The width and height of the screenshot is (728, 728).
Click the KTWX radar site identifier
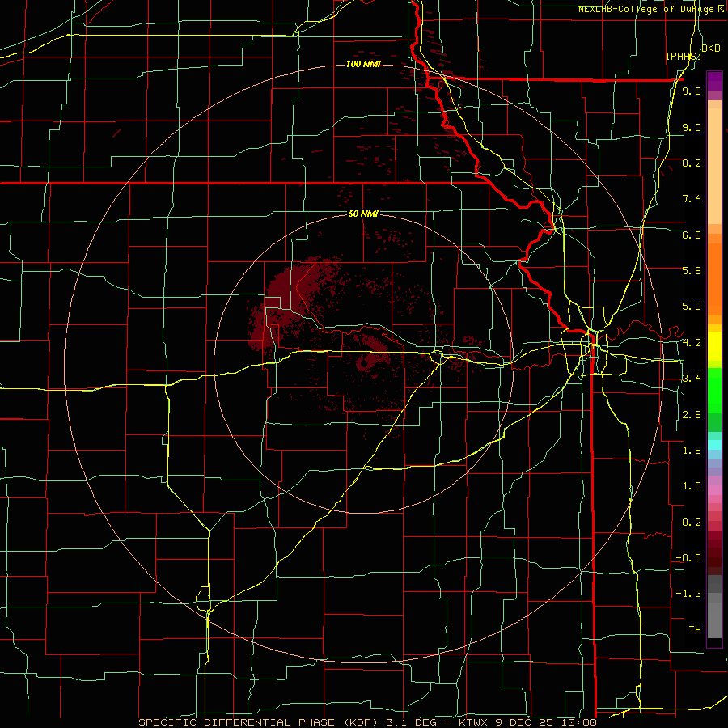(x=472, y=722)
